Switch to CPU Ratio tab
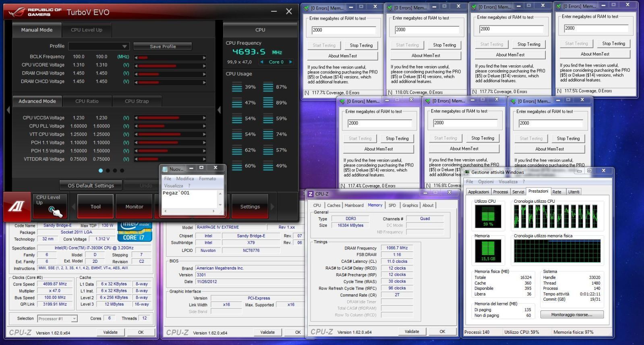644x345 pixels. click(x=87, y=101)
